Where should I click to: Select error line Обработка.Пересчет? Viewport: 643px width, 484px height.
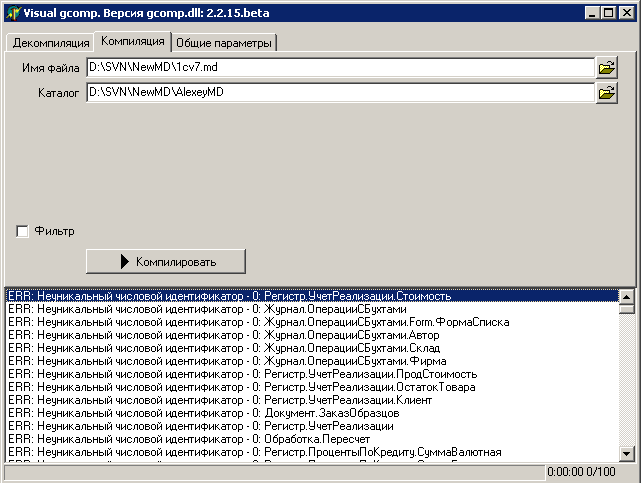pyautogui.click(x=190, y=439)
